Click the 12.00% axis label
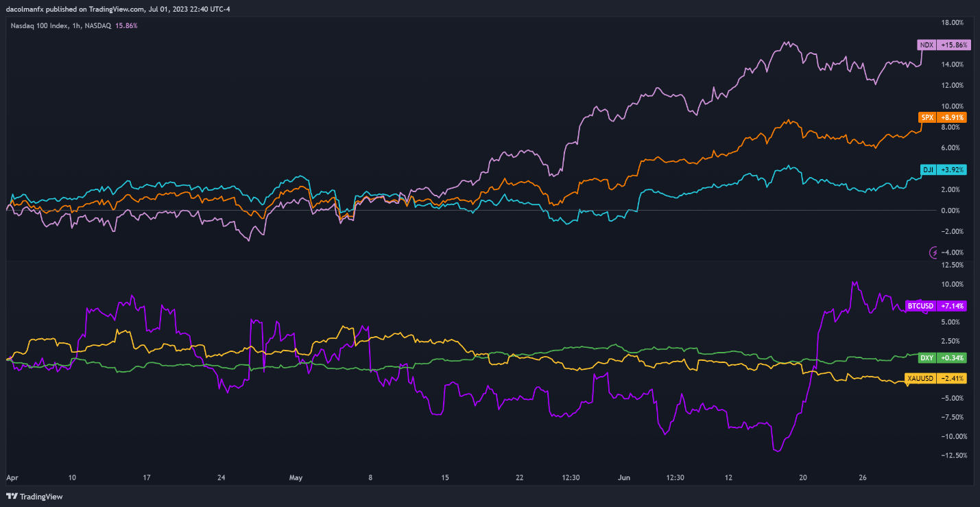 point(953,85)
